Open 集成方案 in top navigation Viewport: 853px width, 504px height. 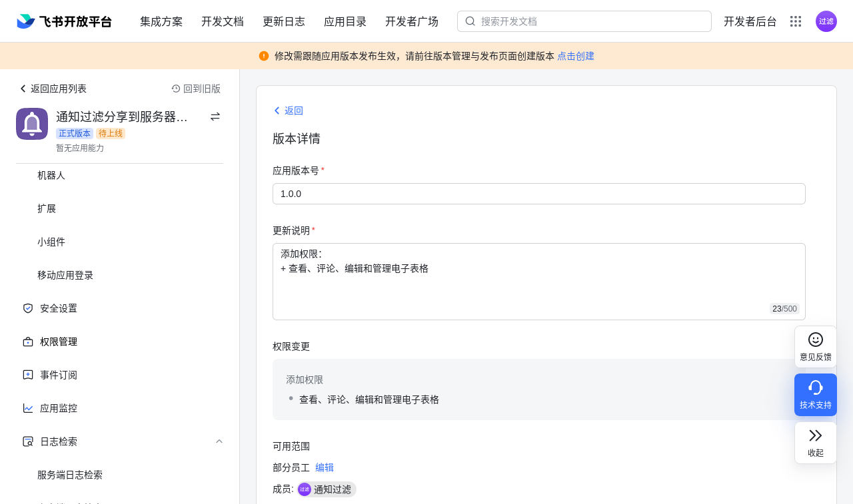161,21
